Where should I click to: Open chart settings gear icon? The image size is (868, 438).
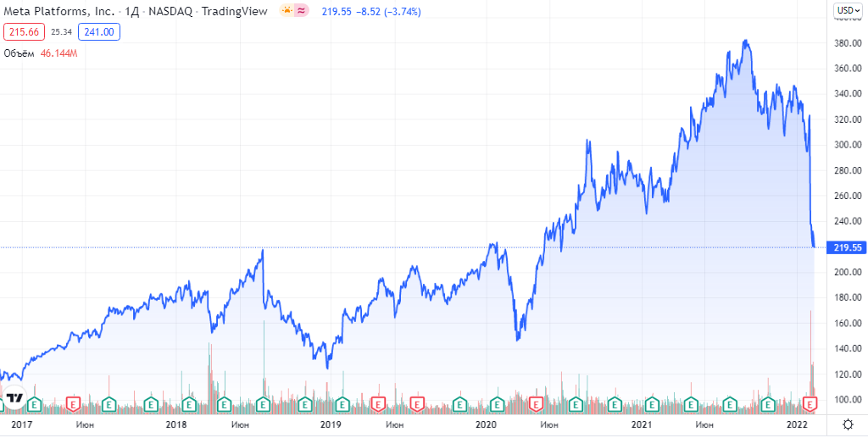[x=847, y=424]
